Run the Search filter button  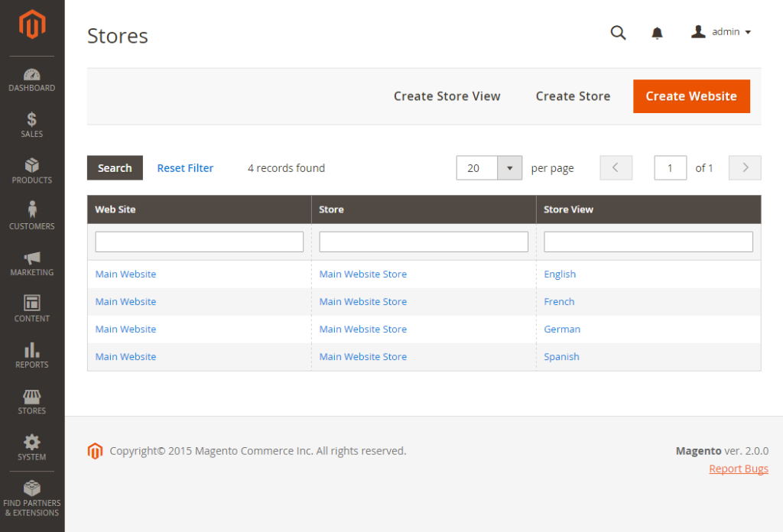coord(115,167)
